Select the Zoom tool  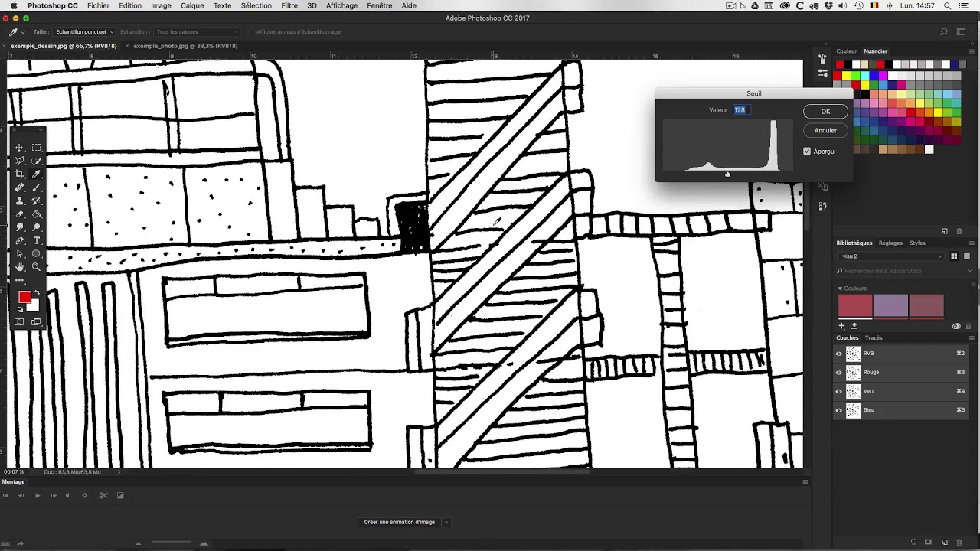click(36, 266)
